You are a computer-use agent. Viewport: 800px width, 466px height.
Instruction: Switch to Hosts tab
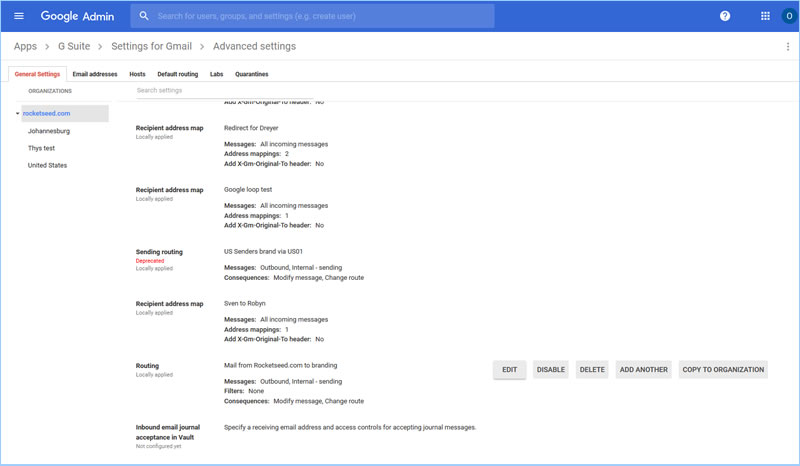point(137,74)
